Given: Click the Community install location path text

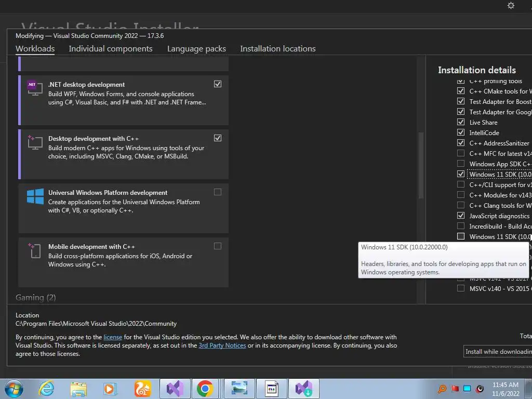Looking at the screenshot, I should click(96, 324).
